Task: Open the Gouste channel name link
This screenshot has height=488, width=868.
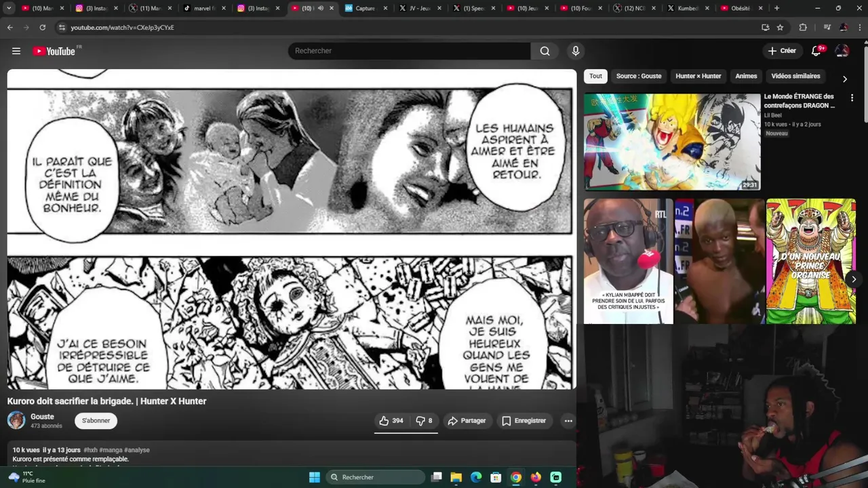Action: (x=42, y=417)
